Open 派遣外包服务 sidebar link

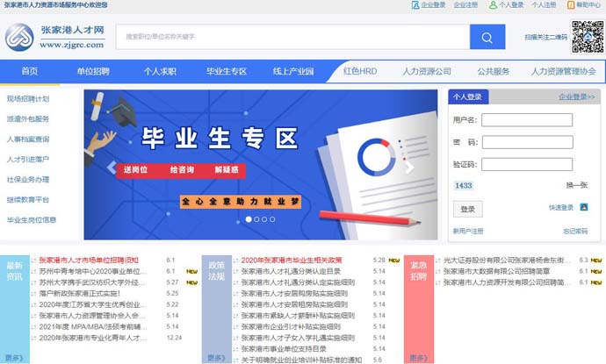pyautogui.click(x=28, y=119)
